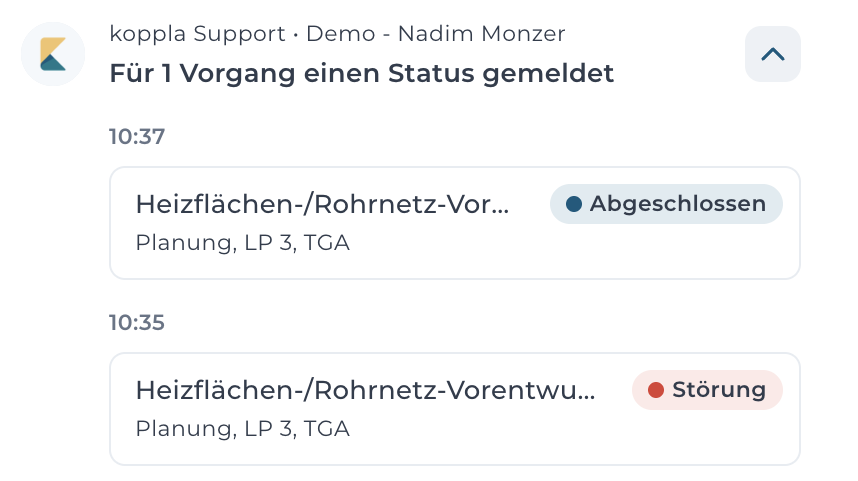Click 'Planung, LP 3, TGA' in the Abgeschlossen card
The width and height of the screenshot is (858, 481).
click(242, 243)
